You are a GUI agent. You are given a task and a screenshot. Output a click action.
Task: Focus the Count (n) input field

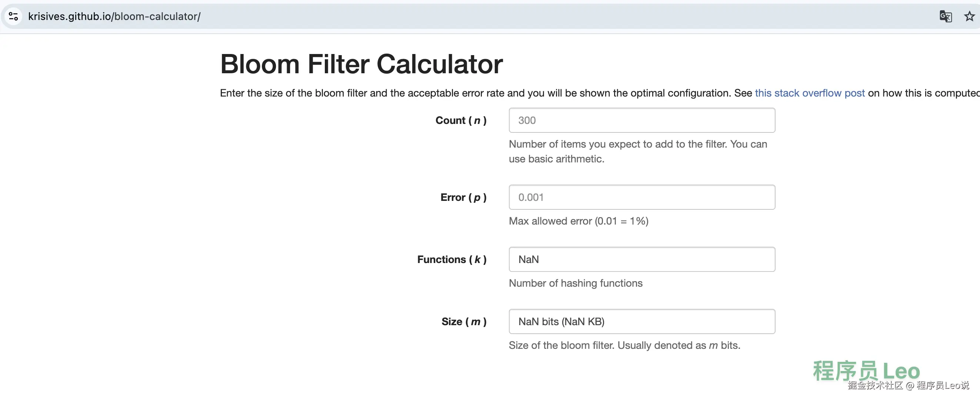coord(641,120)
